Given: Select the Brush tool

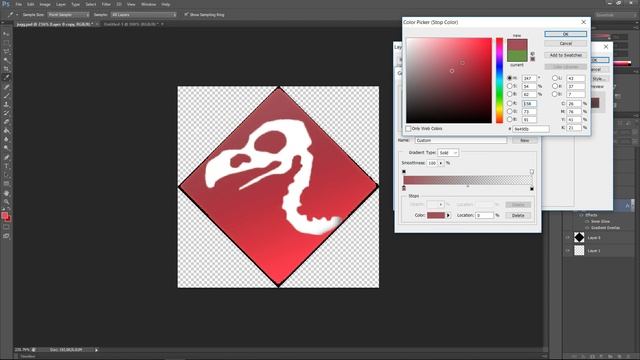Looking at the screenshot, I should [x=6, y=96].
